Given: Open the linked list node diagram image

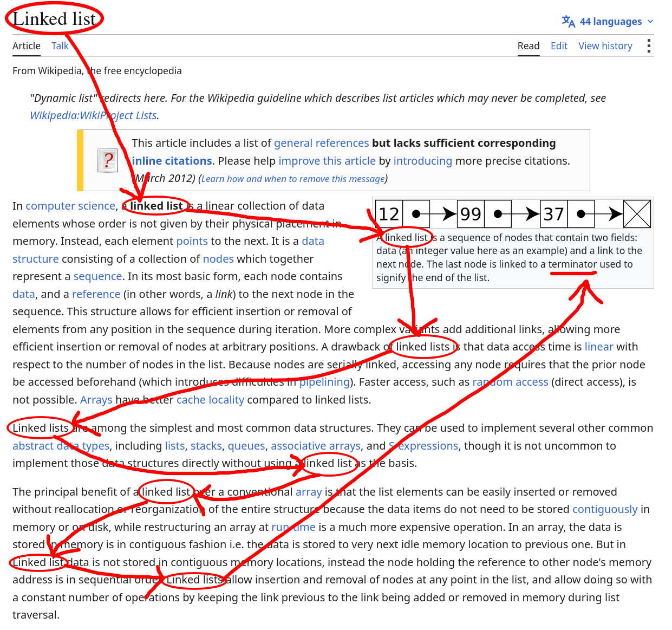Looking at the screenshot, I should [x=513, y=214].
